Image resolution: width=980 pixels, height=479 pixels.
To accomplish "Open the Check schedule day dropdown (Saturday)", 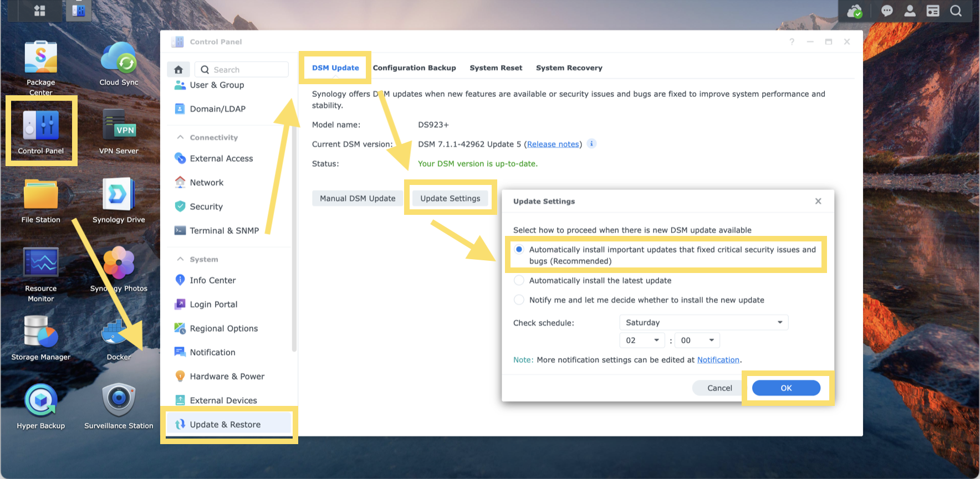I will 704,322.
